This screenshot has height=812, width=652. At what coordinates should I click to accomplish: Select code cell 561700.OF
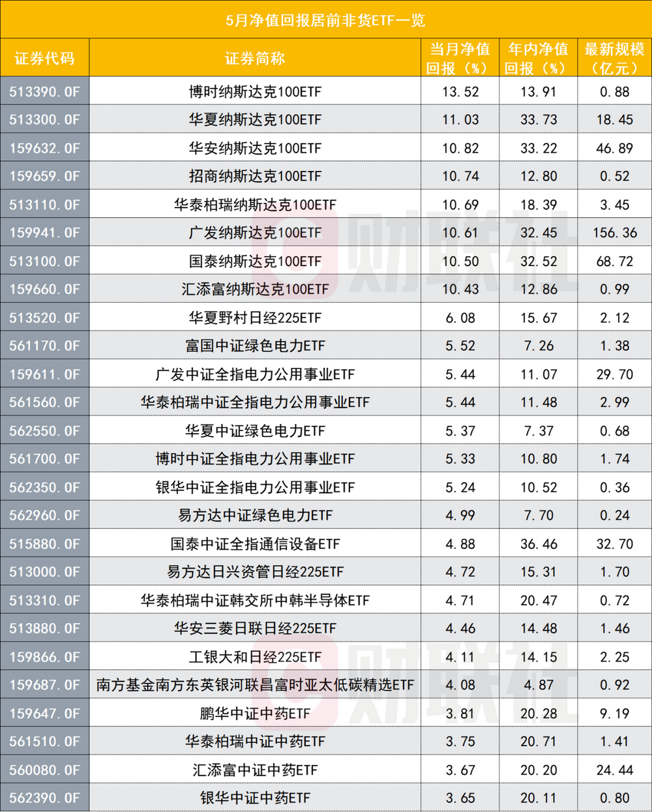(44, 459)
